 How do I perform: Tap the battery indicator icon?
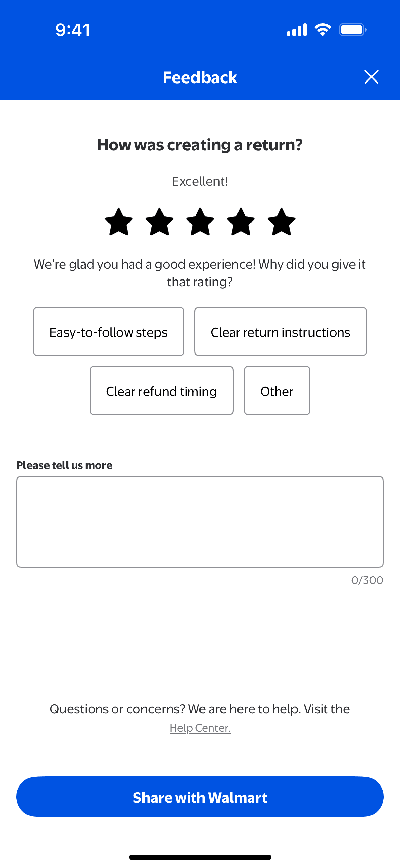[353, 30]
